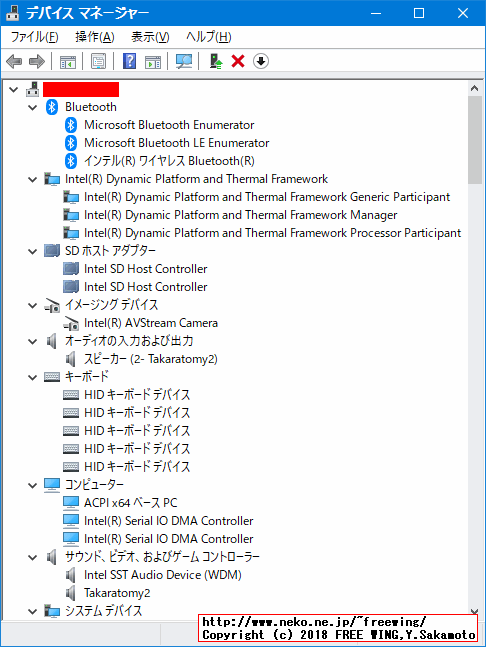Open the Properties toolbar icon
The width and height of the screenshot is (486, 647).
pyautogui.click(x=98, y=61)
